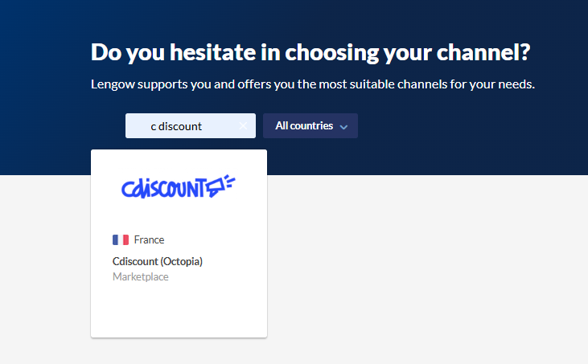Click the chevron arrow beside All countries
This screenshot has height=364, width=588.
point(343,127)
